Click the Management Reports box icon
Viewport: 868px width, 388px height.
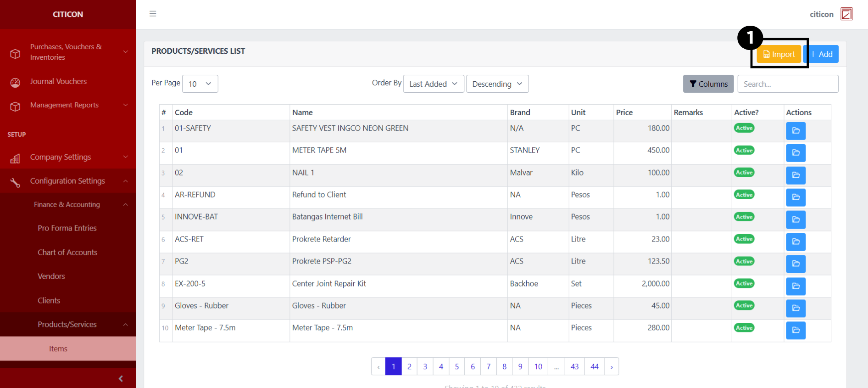(x=15, y=107)
